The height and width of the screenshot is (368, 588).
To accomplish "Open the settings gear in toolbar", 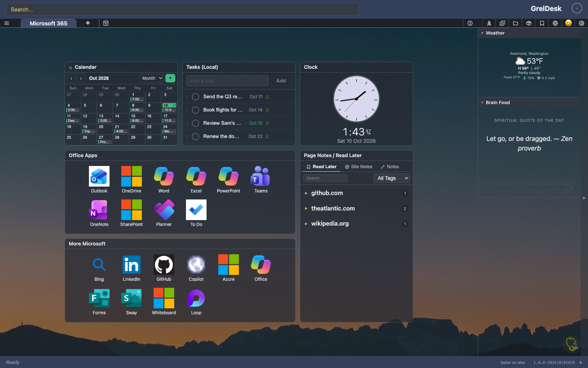I will [x=581, y=23].
